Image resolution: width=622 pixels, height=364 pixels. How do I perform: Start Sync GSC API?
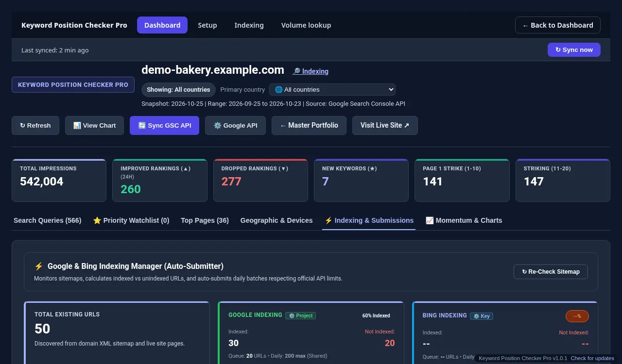click(x=164, y=125)
